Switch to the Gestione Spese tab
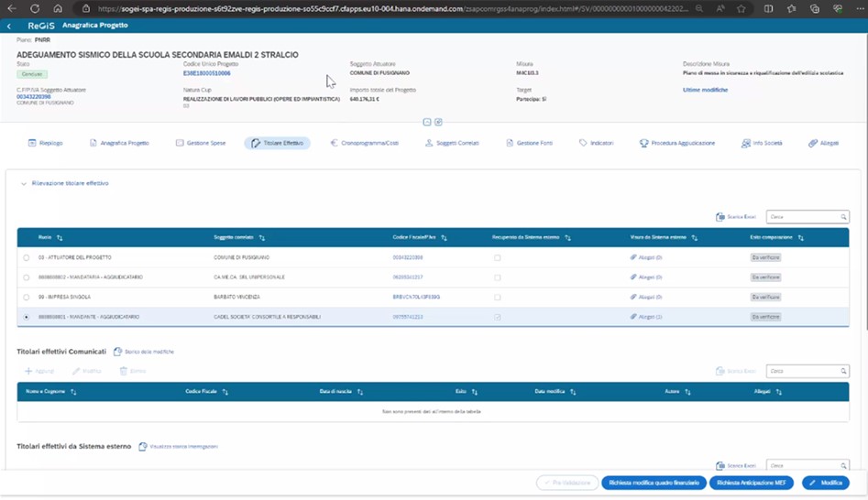 tap(199, 144)
